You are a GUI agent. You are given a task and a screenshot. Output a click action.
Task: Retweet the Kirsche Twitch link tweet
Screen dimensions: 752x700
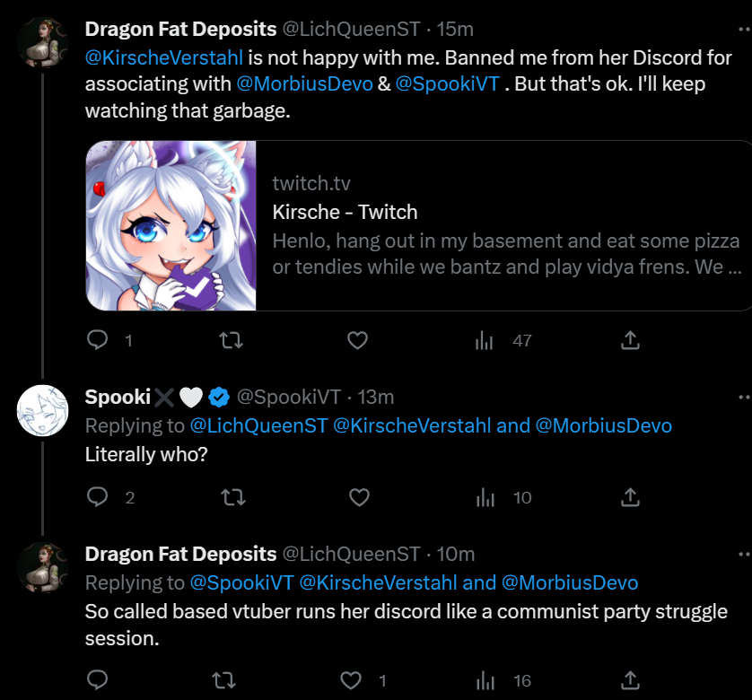[231, 340]
